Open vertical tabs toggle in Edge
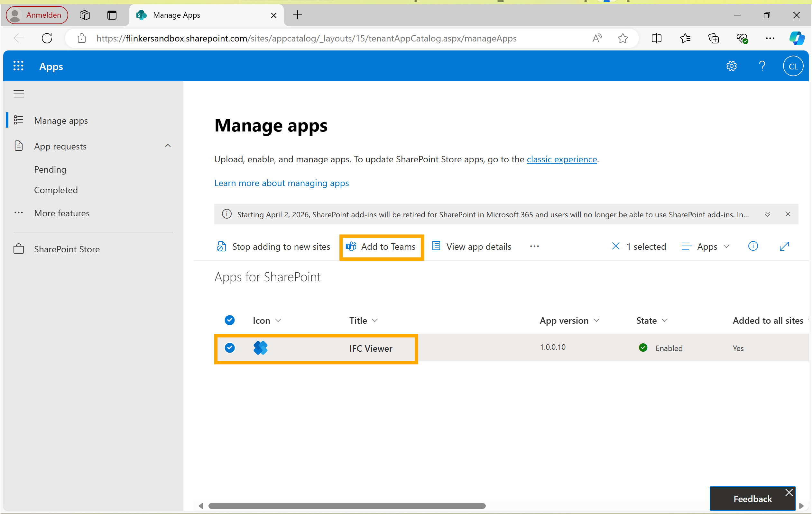This screenshot has height=514, width=812. 112,15
